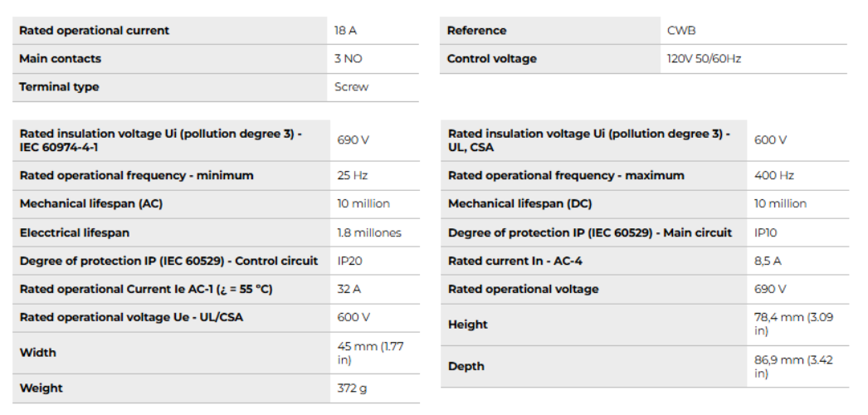This screenshot has height=415, width=868.
Task: Select the 25 Hz minimum frequency value
Action: tap(352, 176)
